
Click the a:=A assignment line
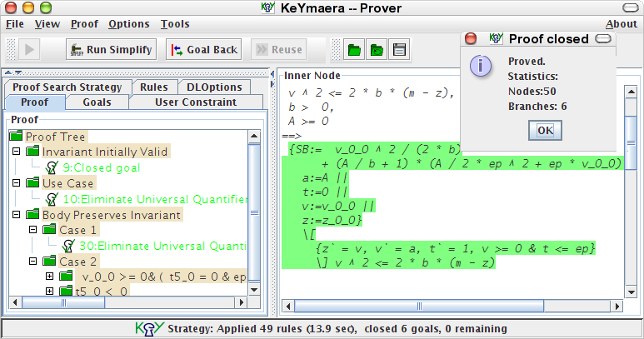coord(325,177)
